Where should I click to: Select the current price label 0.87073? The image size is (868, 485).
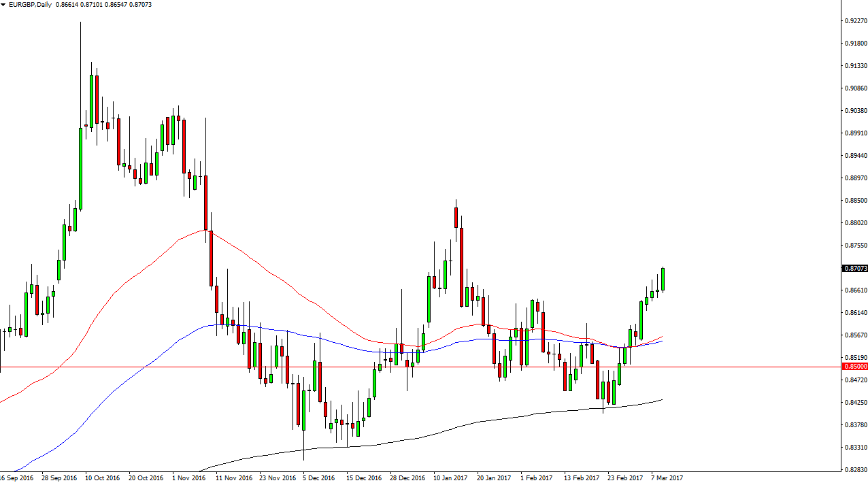pyautogui.click(x=854, y=269)
